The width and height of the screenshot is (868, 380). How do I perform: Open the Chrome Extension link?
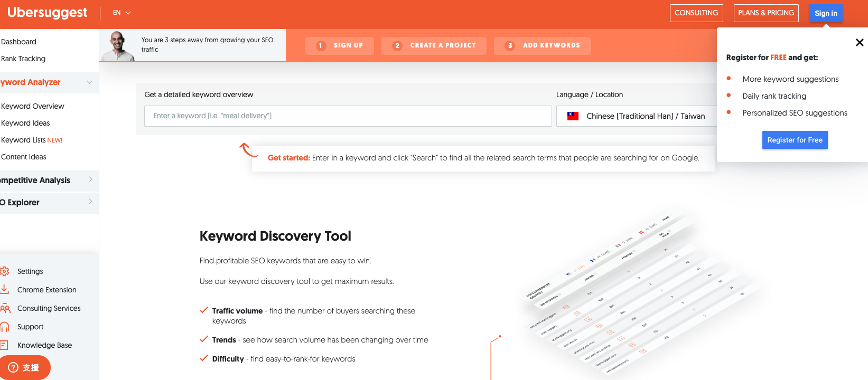(46, 290)
